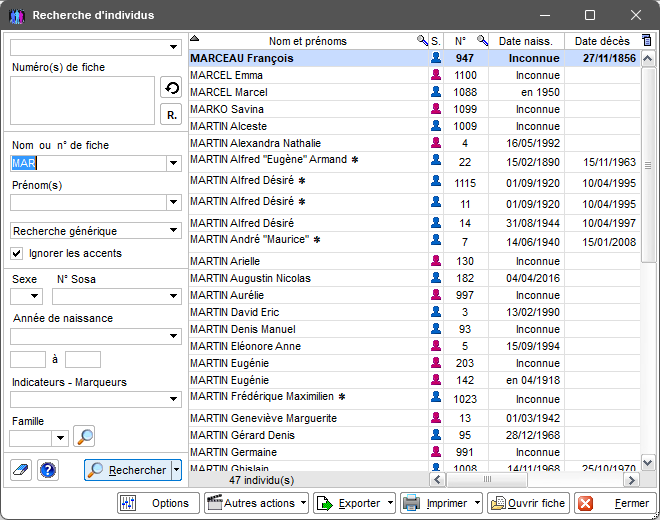Screen dimensions: 660x520
Task: Click the column configuration icon after Date décès
Action: pos(647,40)
